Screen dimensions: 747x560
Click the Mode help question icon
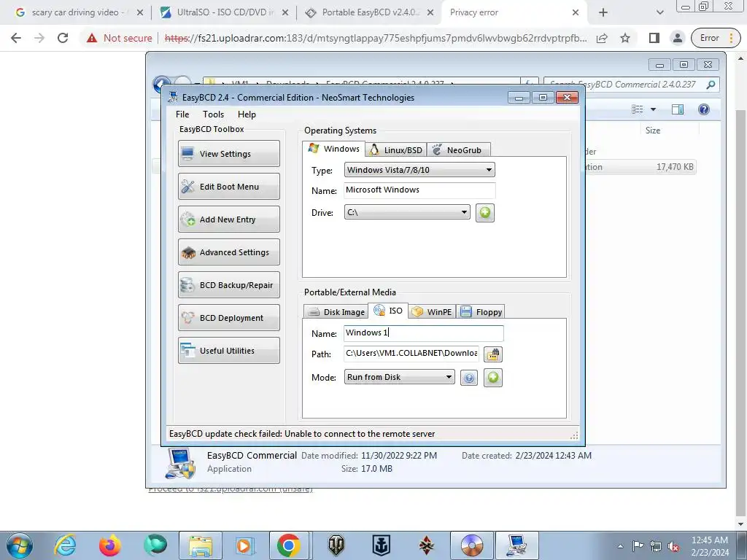pos(469,378)
